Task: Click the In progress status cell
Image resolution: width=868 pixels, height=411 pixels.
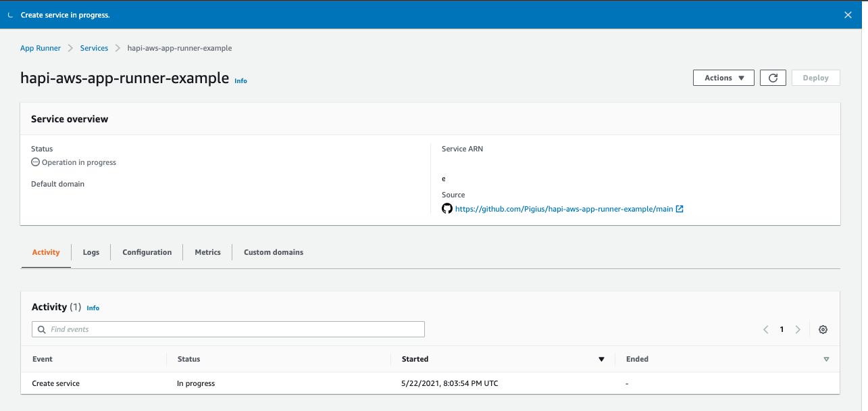Action: point(196,383)
